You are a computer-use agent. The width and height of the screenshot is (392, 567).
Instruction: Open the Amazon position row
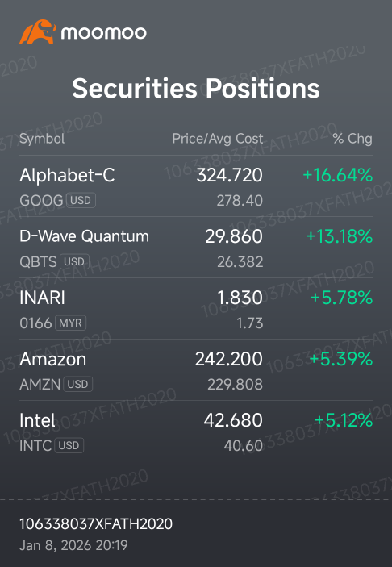click(196, 370)
